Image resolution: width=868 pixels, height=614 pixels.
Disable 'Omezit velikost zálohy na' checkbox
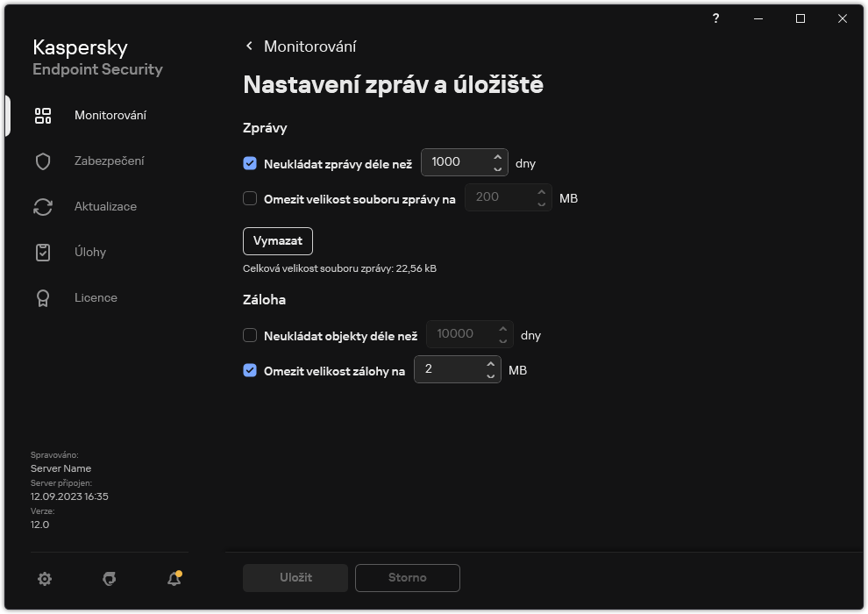click(x=250, y=371)
